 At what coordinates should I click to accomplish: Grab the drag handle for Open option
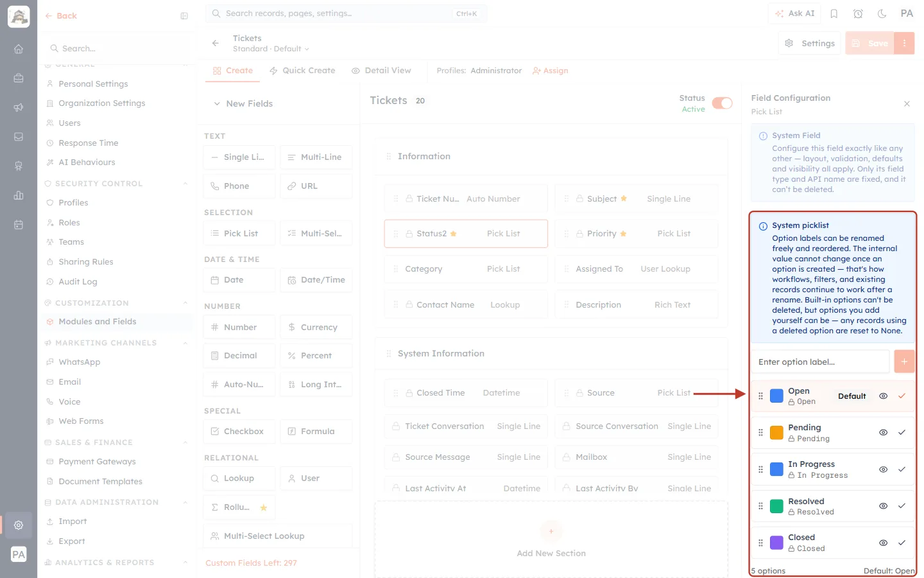point(760,396)
